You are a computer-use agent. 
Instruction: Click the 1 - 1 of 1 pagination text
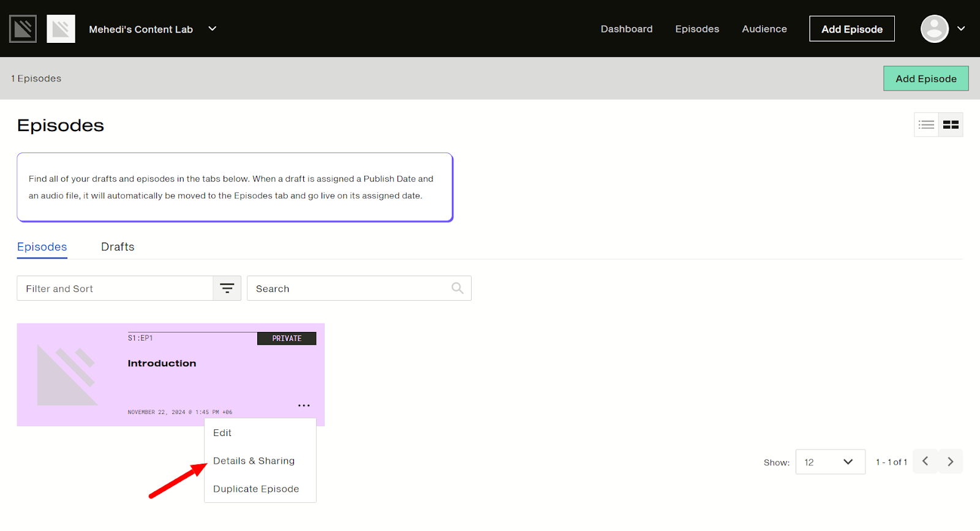click(891, 462)
